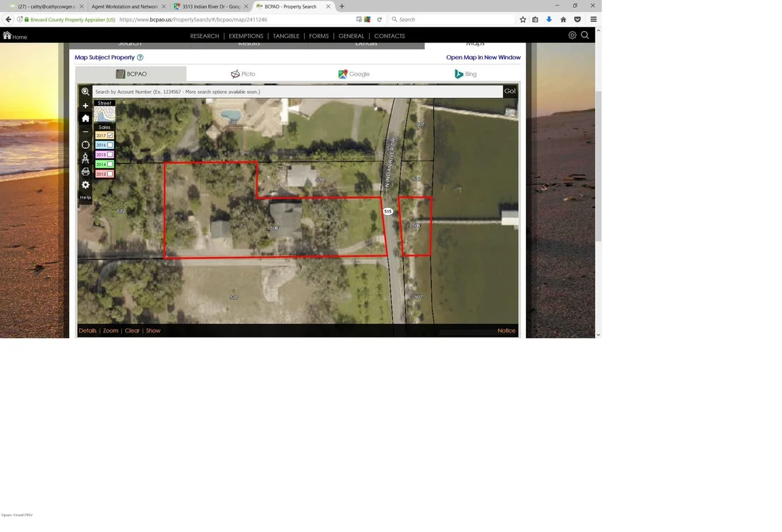Zoom out with the minus map button

(85, 132)
